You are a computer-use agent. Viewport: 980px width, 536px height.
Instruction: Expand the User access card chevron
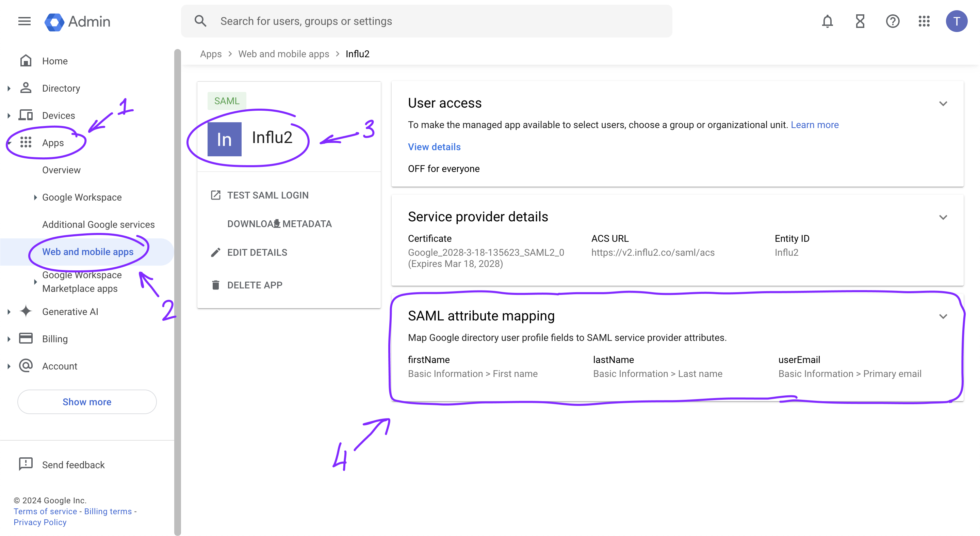click(943, 104)
